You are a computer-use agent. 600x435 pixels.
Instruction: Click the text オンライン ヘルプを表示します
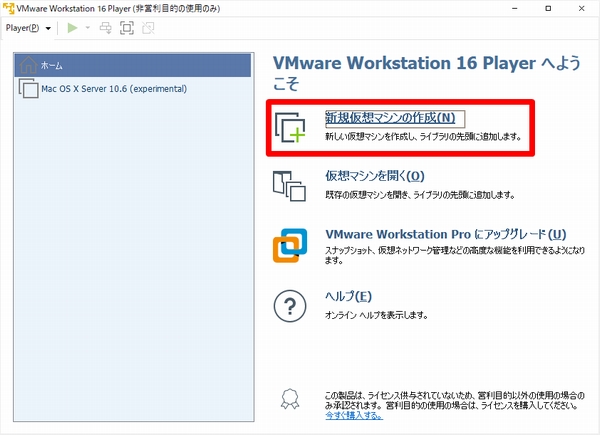[376, 315]
